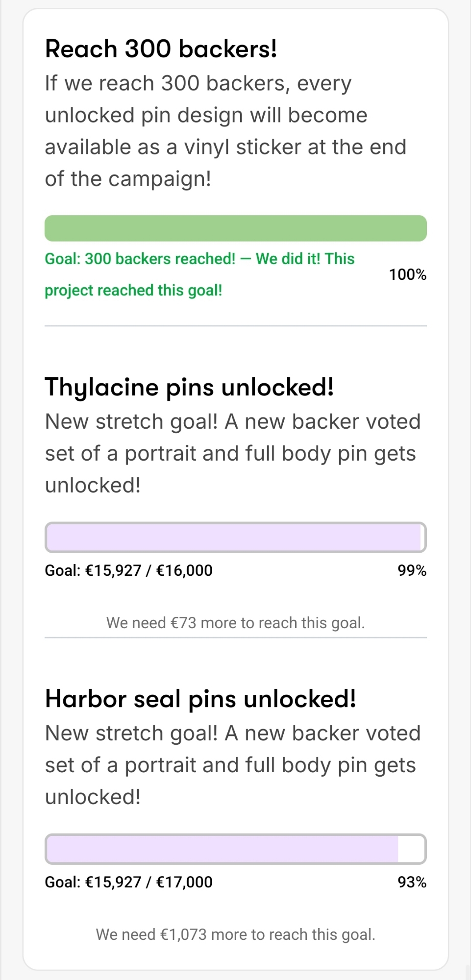This screenshot has width=471, height=980.
Task: Click the 100% completion label
Action: click(x=407, y=274)
